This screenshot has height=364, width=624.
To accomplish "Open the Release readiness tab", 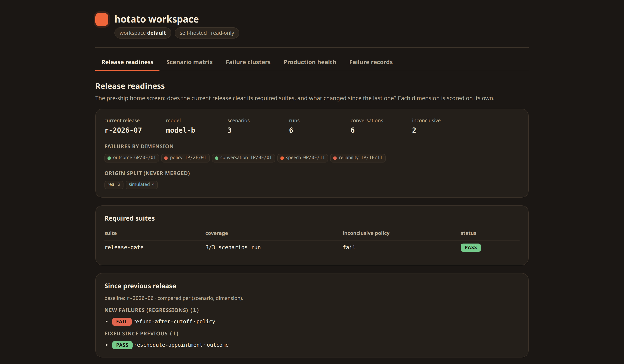I will pos(127,62).
